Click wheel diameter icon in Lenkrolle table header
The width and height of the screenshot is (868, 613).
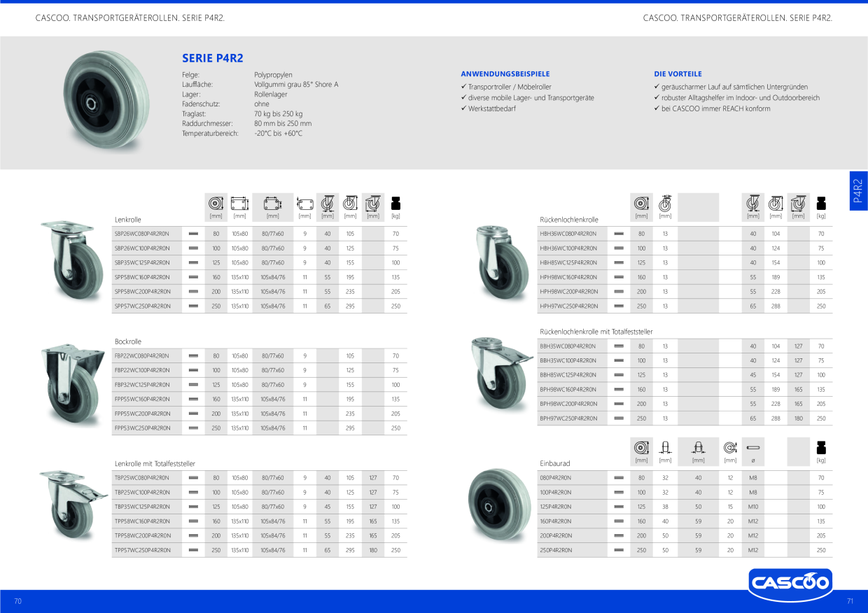click(216, 204)
